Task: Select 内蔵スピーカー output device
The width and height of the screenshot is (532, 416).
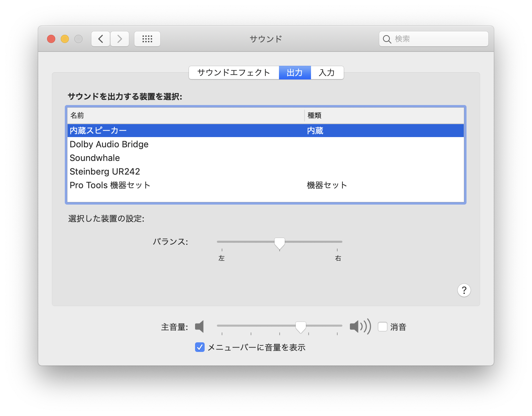Action: tap(266, 131)
